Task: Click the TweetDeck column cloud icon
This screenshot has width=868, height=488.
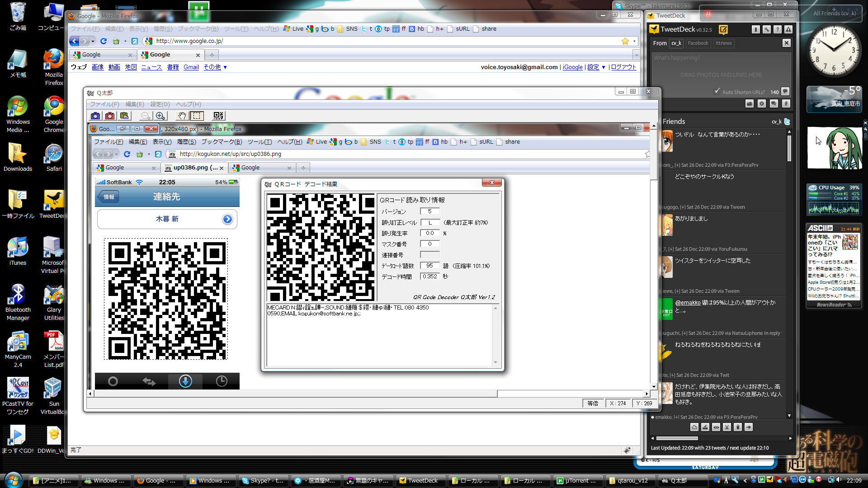Action: tap(694, 427)
